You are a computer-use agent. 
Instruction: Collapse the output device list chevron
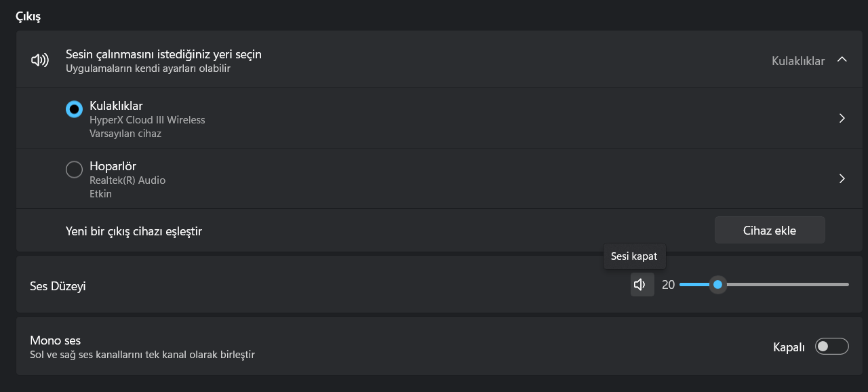coord(842,60)
